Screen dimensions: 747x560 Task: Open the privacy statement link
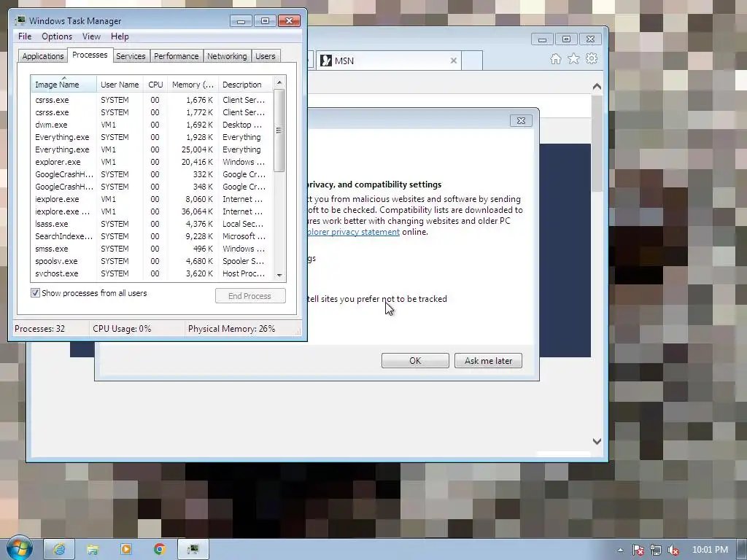[x=354, y=232]
